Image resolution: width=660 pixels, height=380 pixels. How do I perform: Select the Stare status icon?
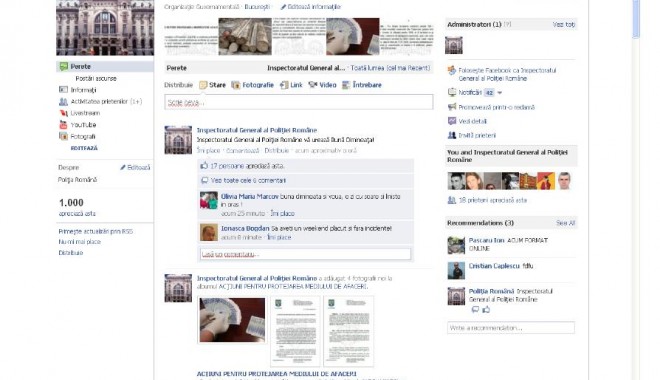pos(203,85)
